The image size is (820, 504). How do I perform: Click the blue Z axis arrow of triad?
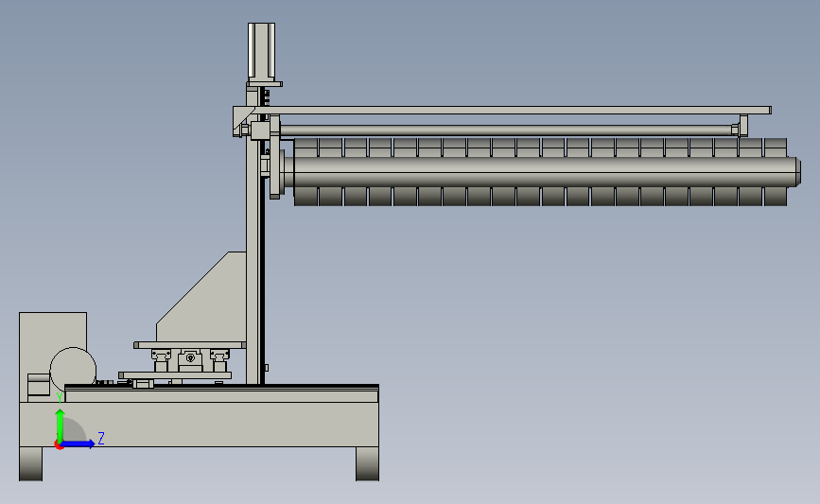click(79, 443)
